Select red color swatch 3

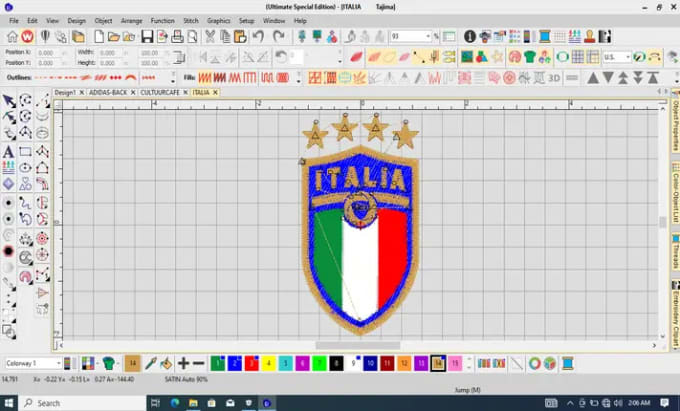click(x=252, y=363)
